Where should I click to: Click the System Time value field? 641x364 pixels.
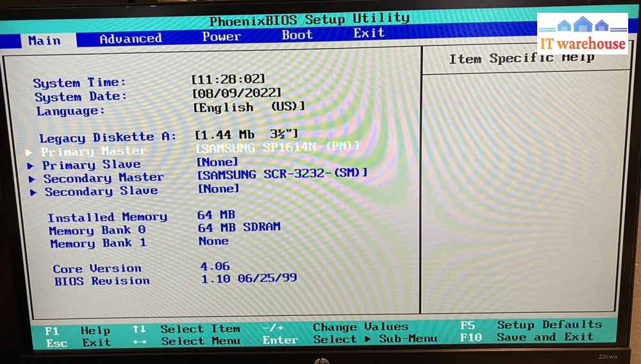[x=228, y=79]
